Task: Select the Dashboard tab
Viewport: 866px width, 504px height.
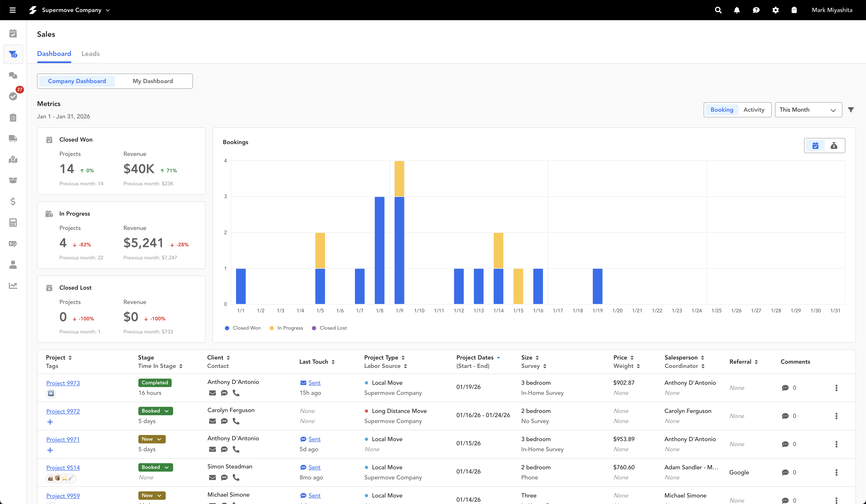Action: pyautogui.click(x=54, y=54)
